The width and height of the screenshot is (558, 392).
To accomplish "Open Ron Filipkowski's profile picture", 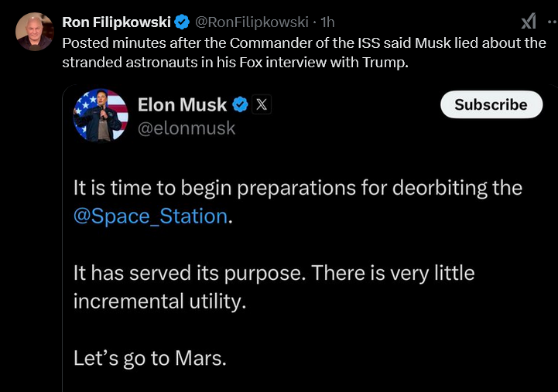I will [x=35, y=32].
